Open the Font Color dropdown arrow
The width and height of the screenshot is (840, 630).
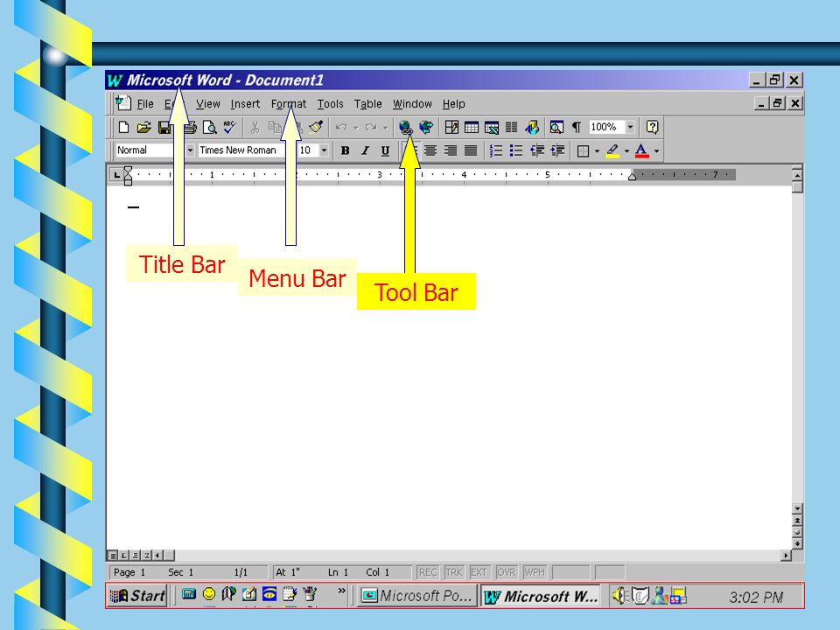(657, 151)
